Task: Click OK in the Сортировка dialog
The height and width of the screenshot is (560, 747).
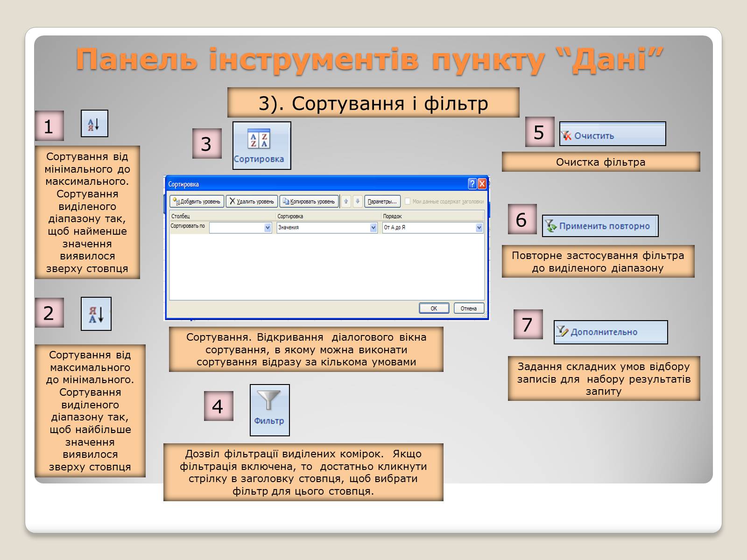Action: click(x=434, y=308)
